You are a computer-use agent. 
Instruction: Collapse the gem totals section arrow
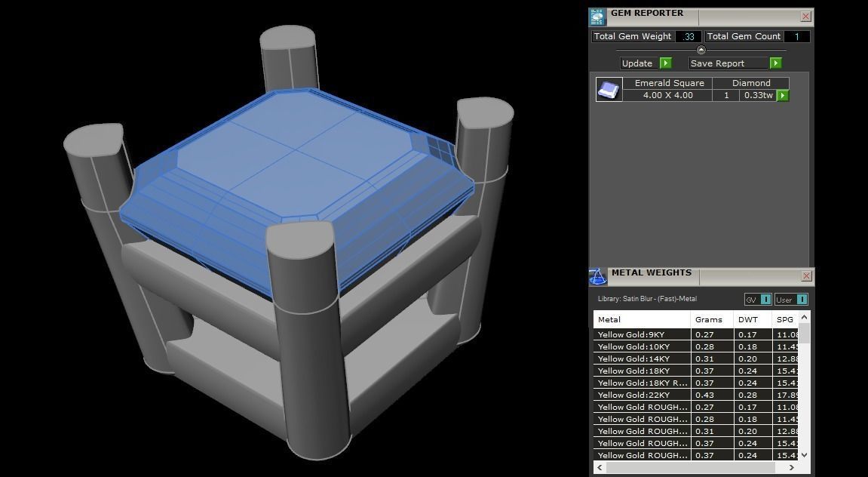pyautogui.click(x=701, y=50)
